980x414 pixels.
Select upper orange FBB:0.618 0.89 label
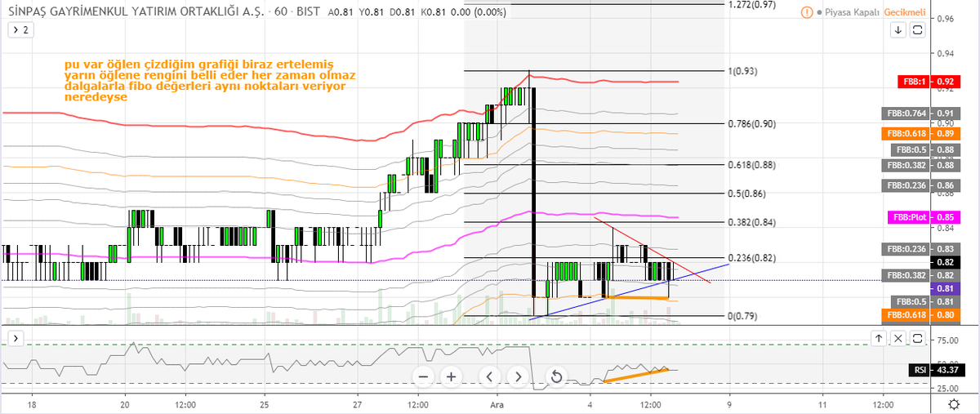[x=922, y=133]
